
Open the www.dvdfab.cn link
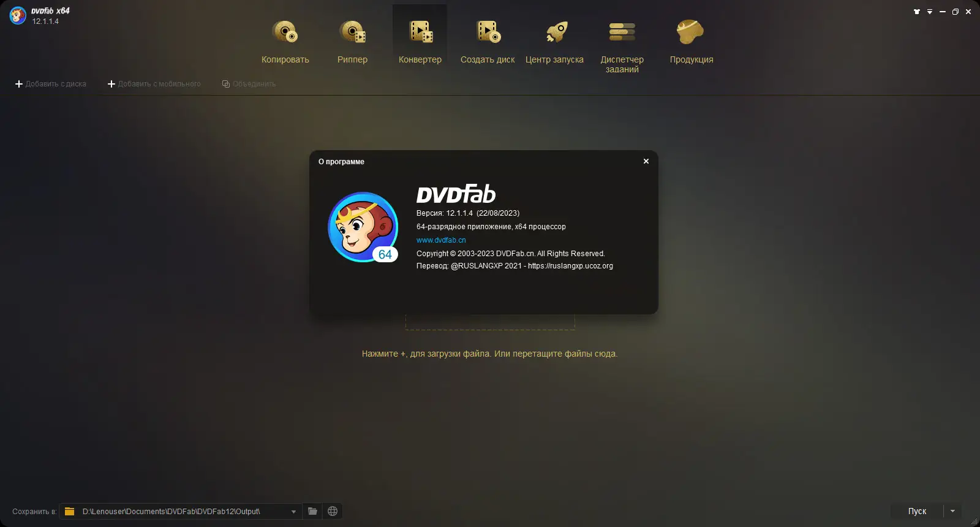pos(441,240)
